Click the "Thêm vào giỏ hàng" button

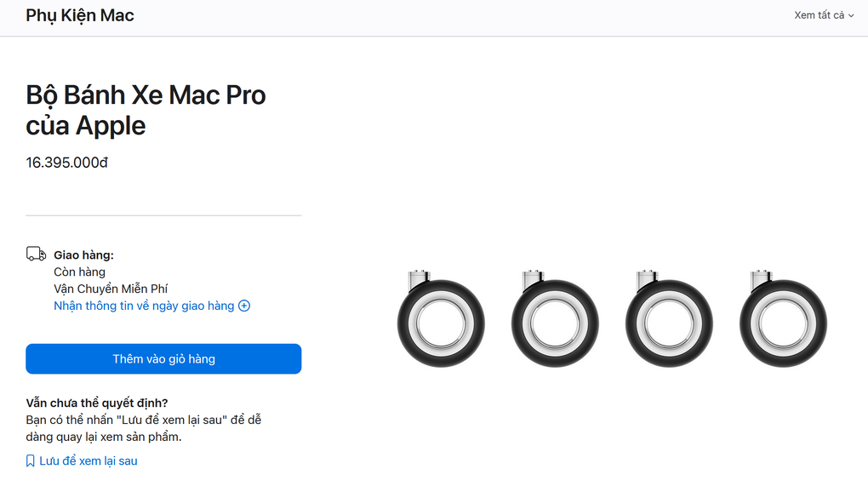(163, 358)
